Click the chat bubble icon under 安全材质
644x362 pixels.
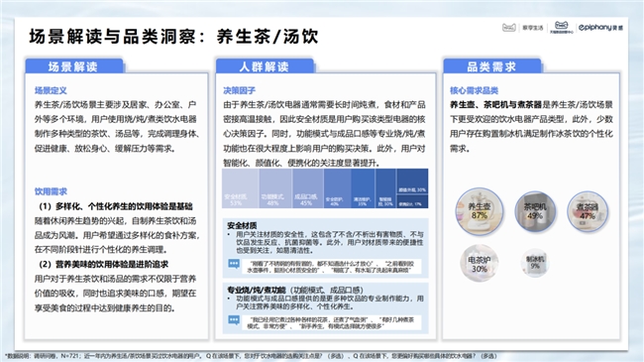tap(234, 264)
